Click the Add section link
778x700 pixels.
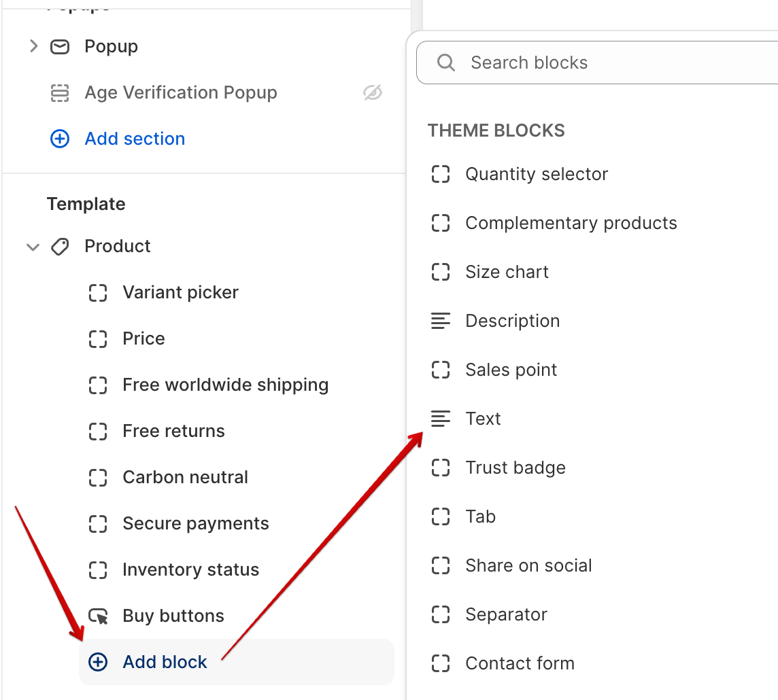pos(135,139)
